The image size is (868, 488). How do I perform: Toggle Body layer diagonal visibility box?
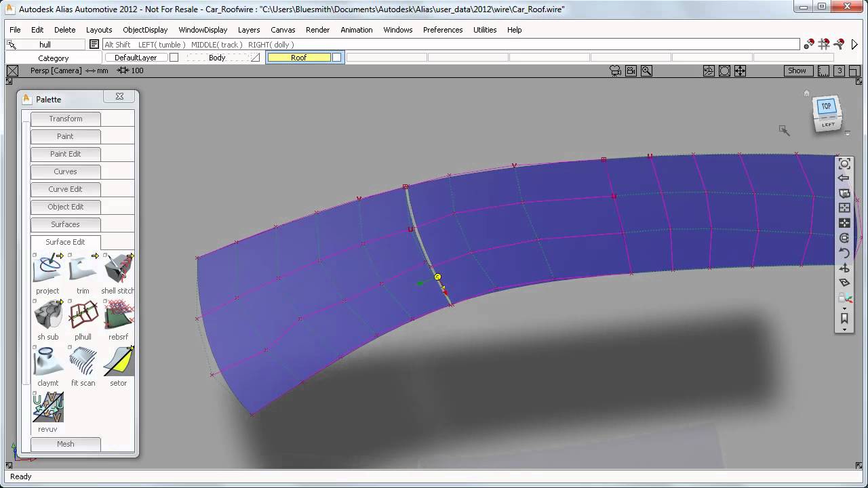point(255,58)
